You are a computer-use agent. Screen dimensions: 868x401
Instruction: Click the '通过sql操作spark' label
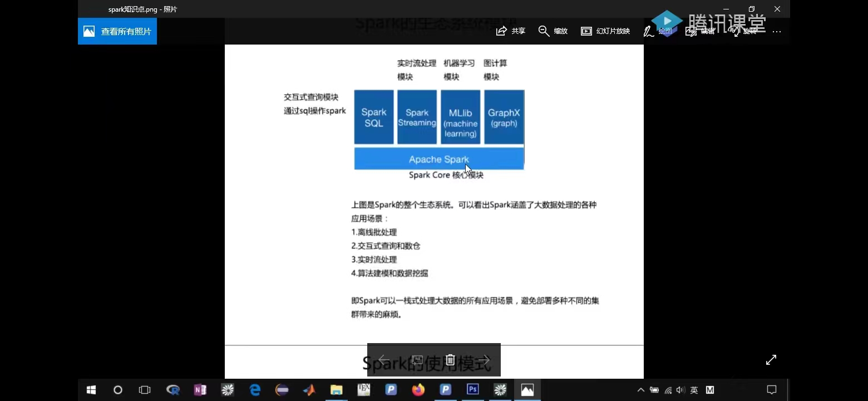pyautogui.click(x=315, y=110)
